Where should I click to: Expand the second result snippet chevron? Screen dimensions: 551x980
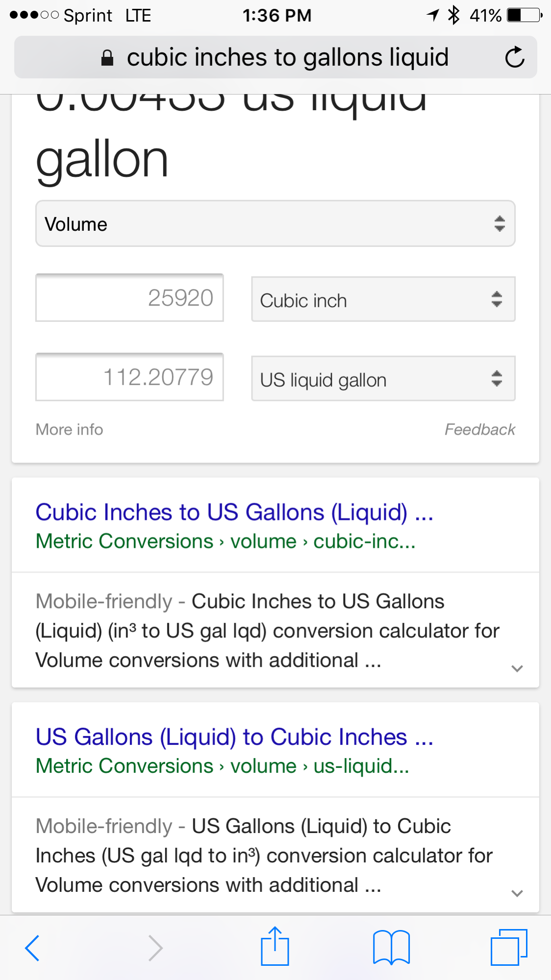point(517,893)
